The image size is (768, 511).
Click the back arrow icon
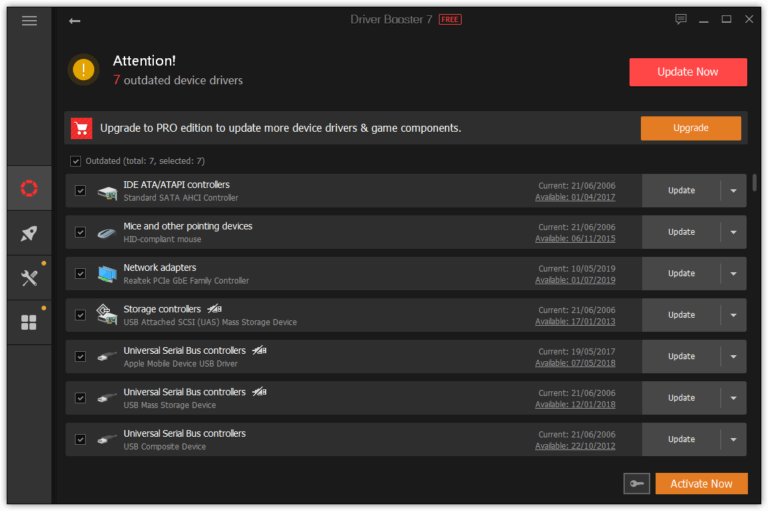(75, 20)
